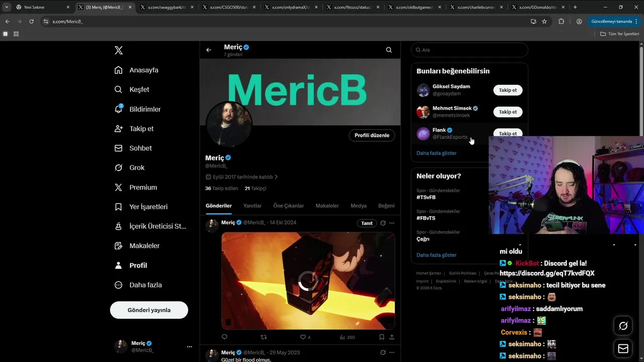Open account menu dots beside Meriç
Screen dimensions: 644x362
click(x=189, y=346)
